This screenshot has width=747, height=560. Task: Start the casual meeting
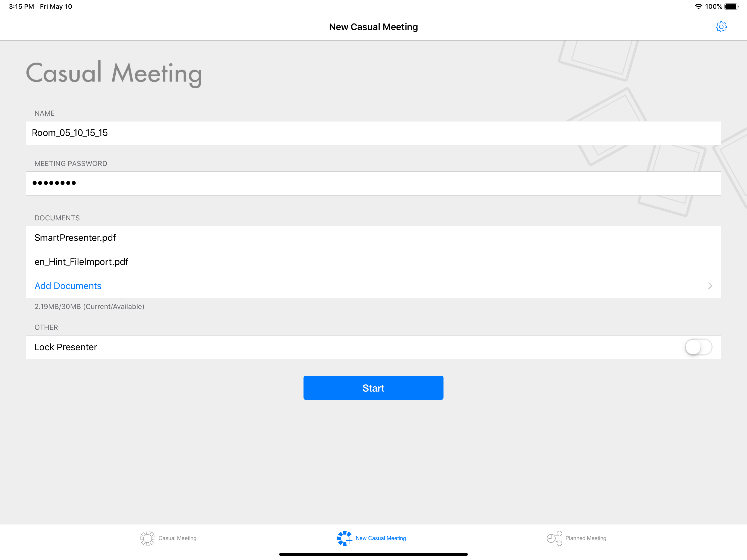point(373,388)
